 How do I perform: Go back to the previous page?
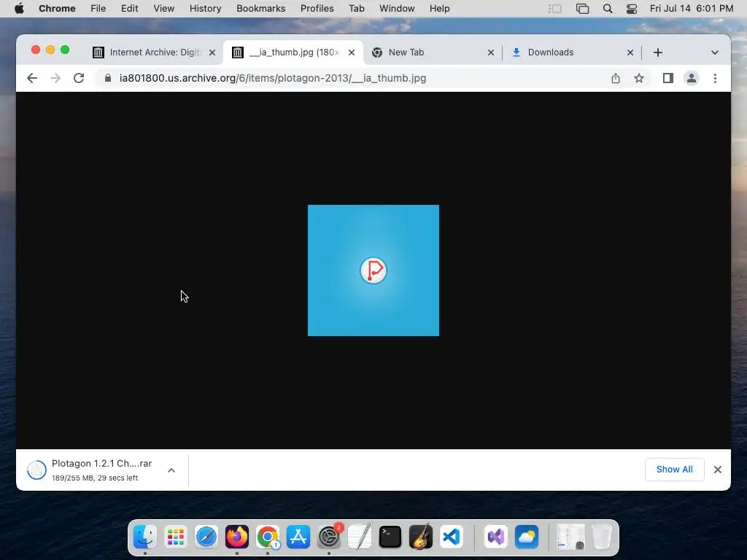[32, 78]
